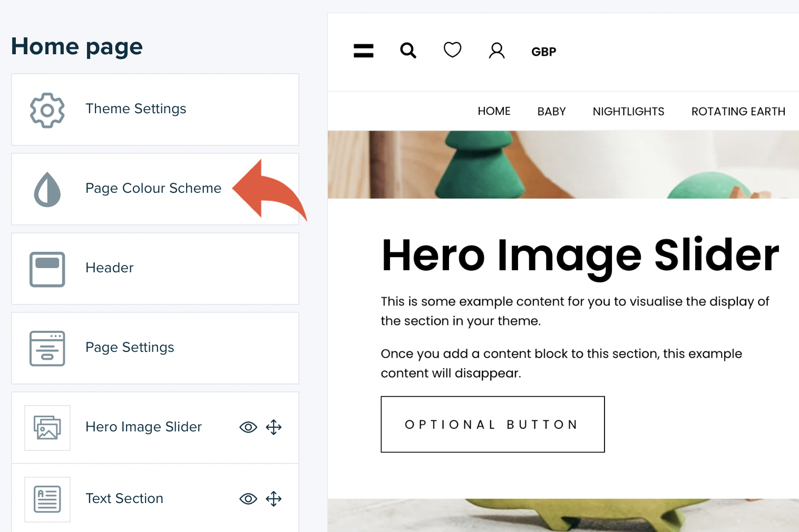The width and height of the screenshot is (799, 532).
Task: Click the Hero Image Slider thumbnail icon
Action: point(47,428)
